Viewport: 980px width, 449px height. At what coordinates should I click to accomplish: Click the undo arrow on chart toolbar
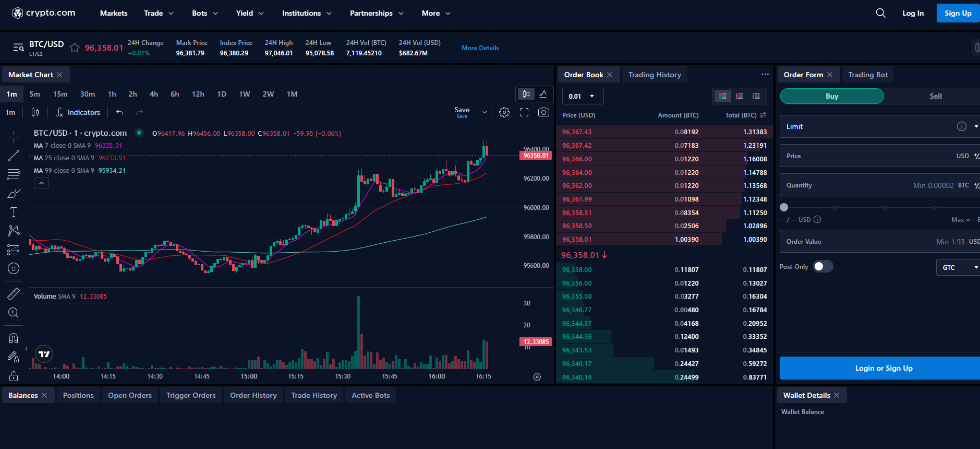120,112
